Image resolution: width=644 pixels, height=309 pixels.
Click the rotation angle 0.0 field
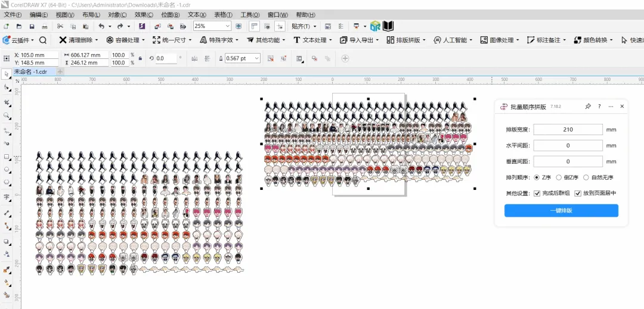pos(166,58)
